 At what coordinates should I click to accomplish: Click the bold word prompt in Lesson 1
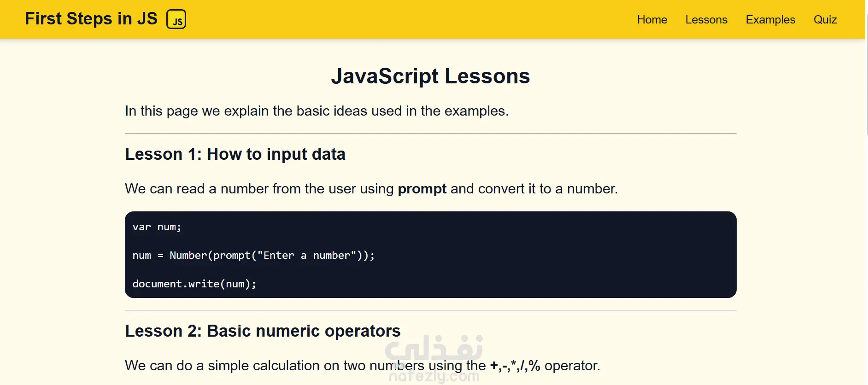tap(422, 189)
